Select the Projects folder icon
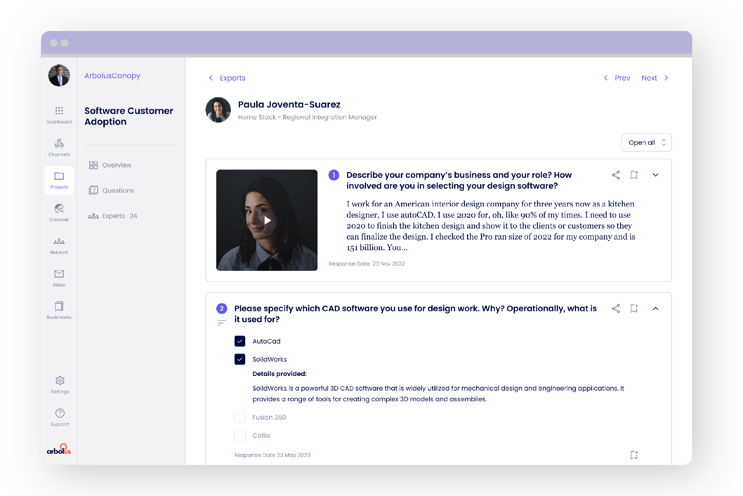743x496 pixels. (x=59, y=176)
